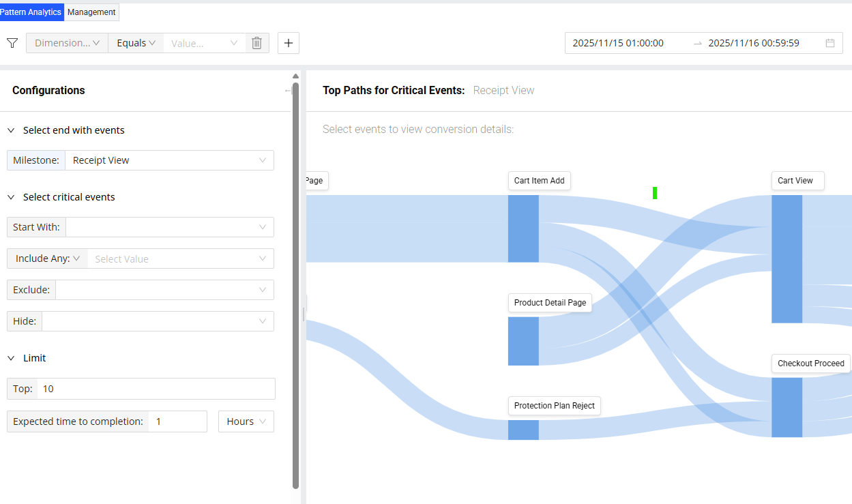Open the filter Value dropdown

[204, 43]
